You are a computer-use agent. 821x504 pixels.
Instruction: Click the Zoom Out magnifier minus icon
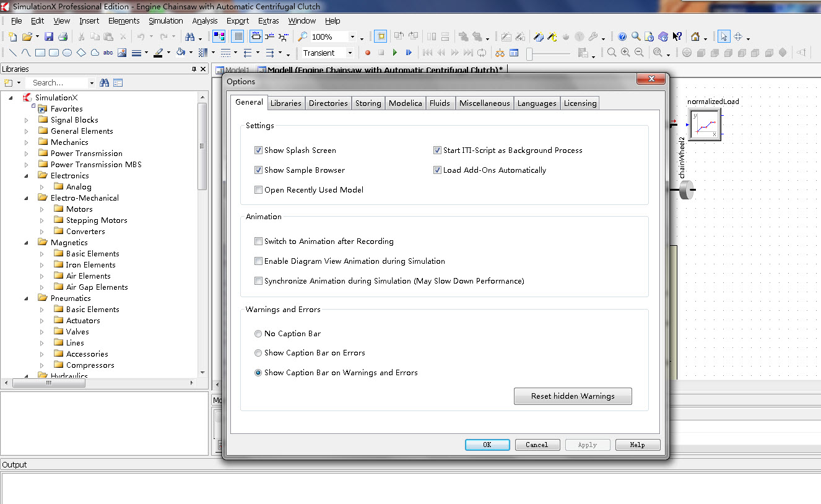tap(639, 53)
